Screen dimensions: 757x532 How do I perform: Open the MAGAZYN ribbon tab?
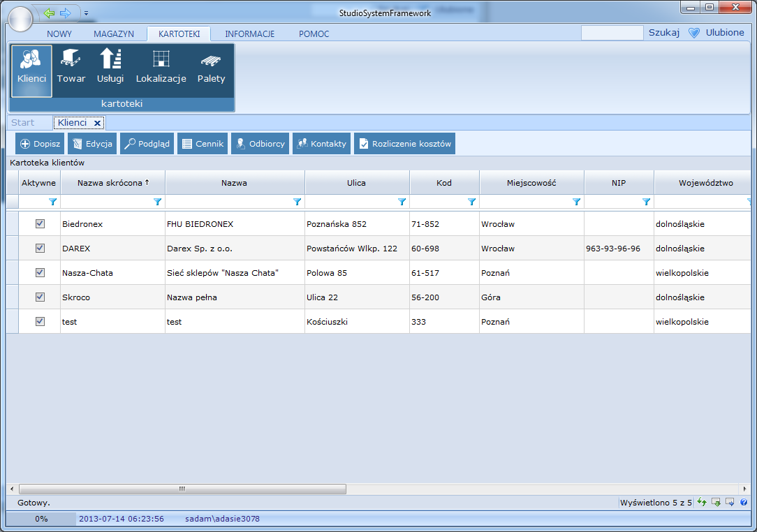pos(114,34)
